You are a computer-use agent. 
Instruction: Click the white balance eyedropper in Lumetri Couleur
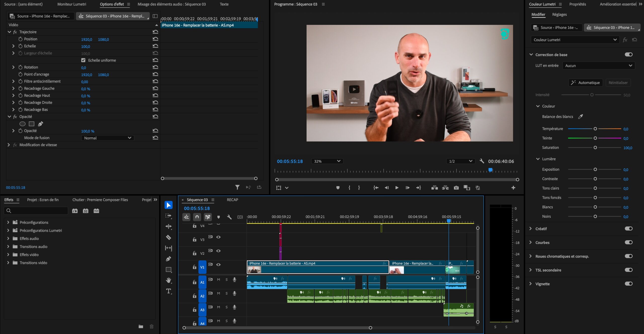tap(581, 116)
